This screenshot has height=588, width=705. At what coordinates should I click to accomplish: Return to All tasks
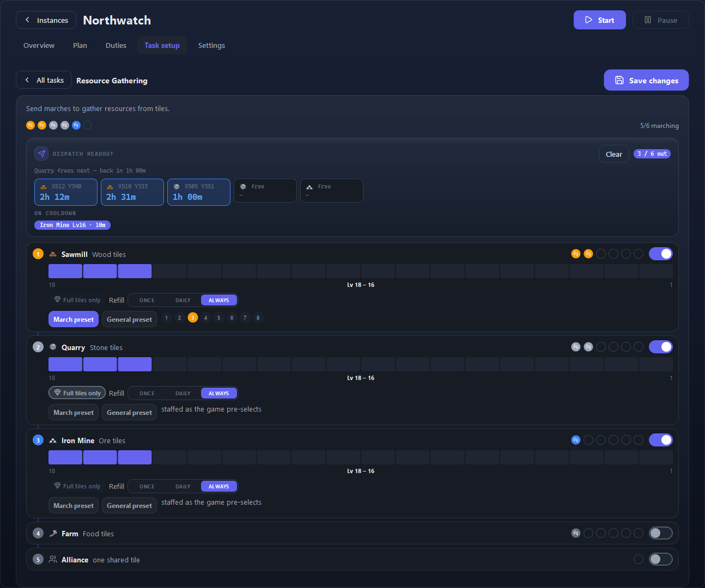click(x=44, y=80)
